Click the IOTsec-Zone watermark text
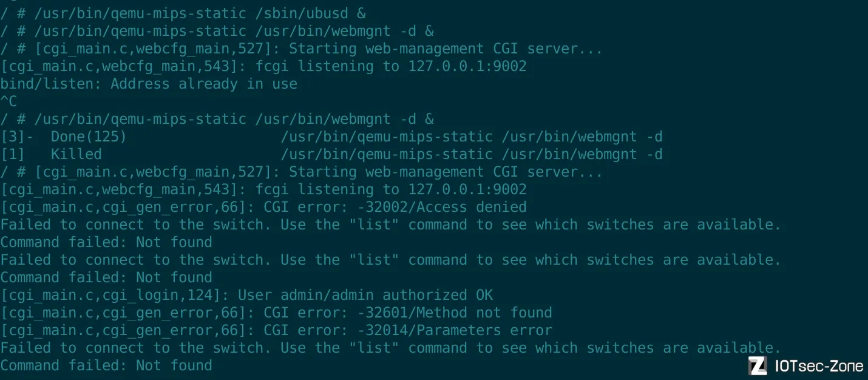868x380 pixels. pos(819,366)
